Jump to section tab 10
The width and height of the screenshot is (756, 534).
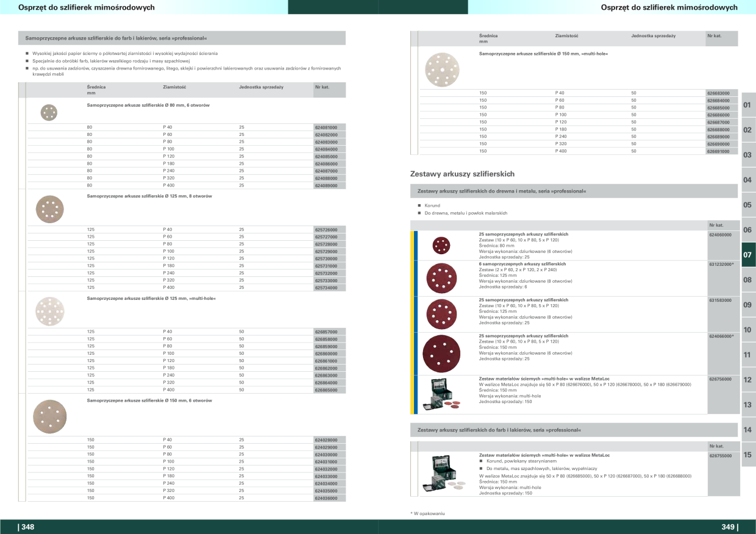coord(748,330)
